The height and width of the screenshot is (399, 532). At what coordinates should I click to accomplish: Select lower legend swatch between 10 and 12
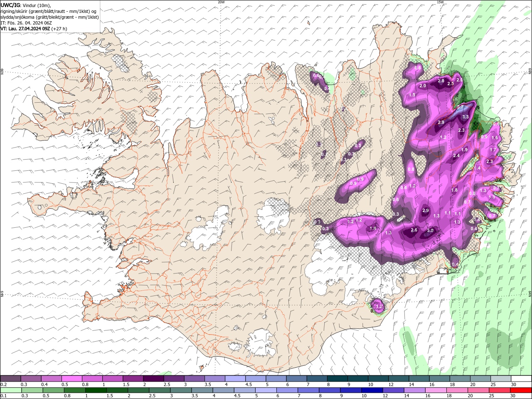(372, 390)
